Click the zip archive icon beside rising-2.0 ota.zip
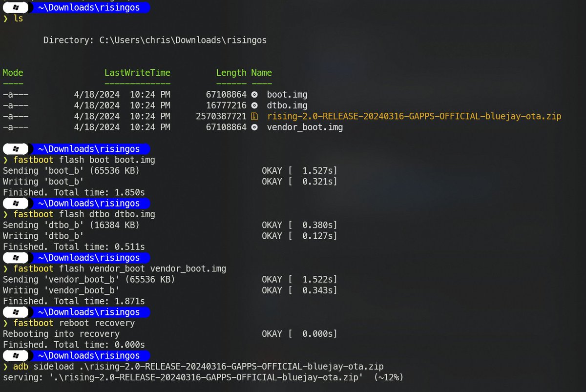Screen dimensions: 586x392 point(254,116)
